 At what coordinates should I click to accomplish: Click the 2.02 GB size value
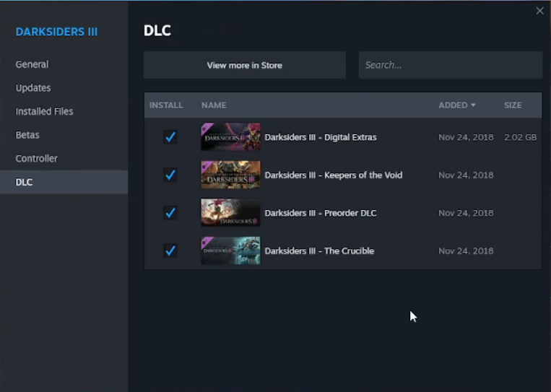point(521,137)
